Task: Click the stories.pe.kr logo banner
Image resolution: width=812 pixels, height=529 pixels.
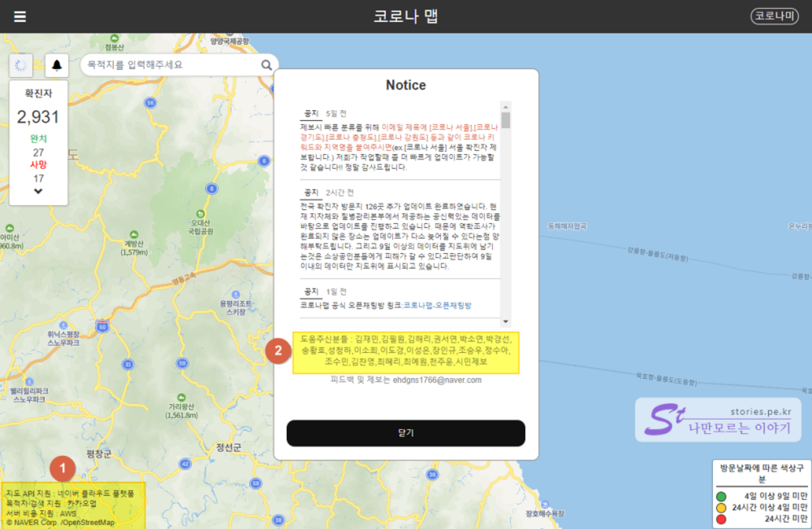Action: coord(717,420)
